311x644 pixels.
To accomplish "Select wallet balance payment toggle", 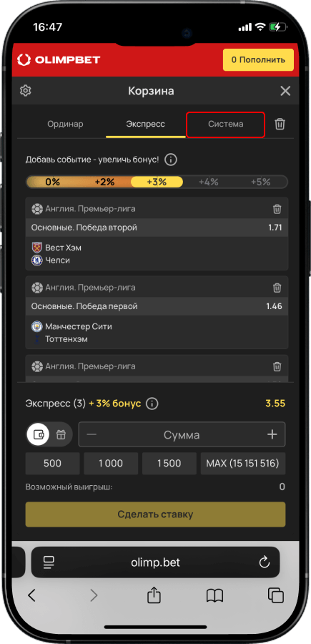I will [39, 434].
